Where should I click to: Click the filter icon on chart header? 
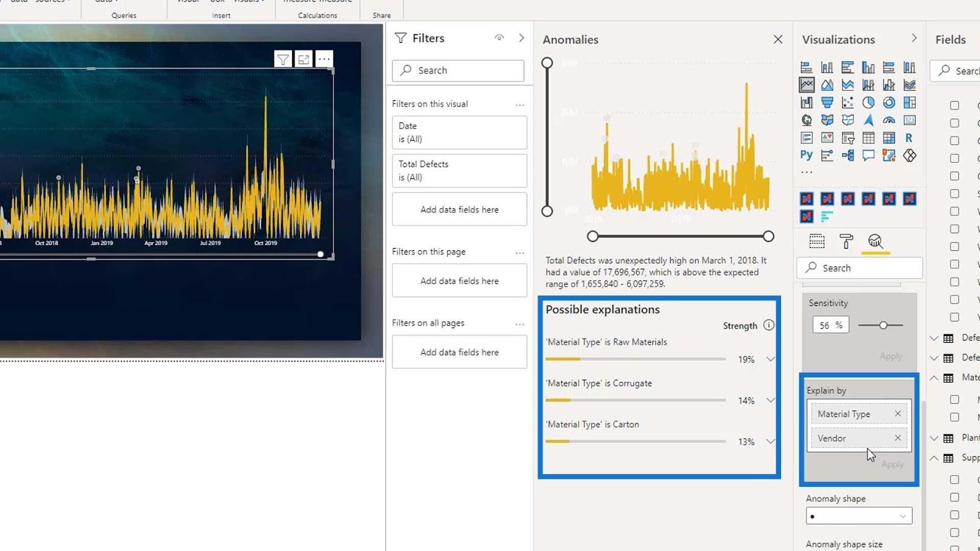(x=283, y=59)
